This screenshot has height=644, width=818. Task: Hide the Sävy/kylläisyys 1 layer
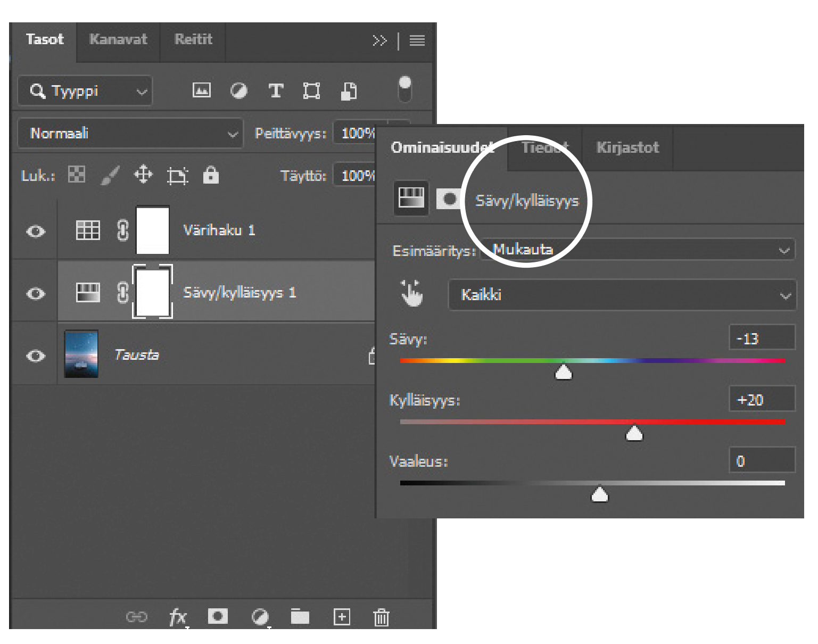[x=36, y=294]
